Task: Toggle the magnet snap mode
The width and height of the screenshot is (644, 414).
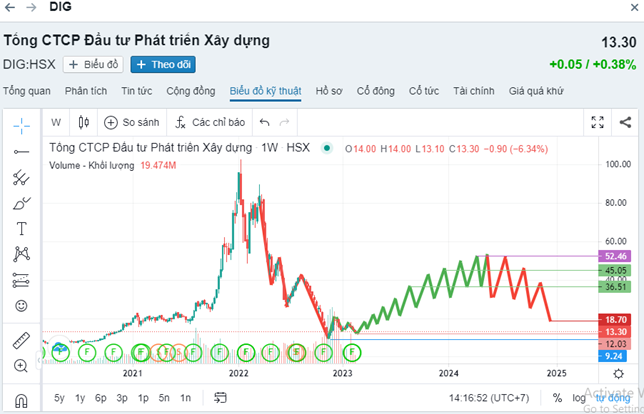Action: (21, 400)
